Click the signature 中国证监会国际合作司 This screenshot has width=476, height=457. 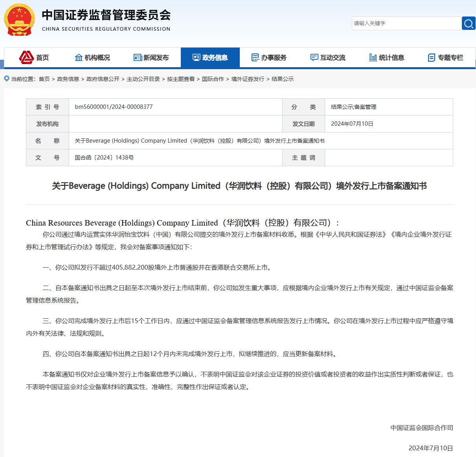coord(422,428)
